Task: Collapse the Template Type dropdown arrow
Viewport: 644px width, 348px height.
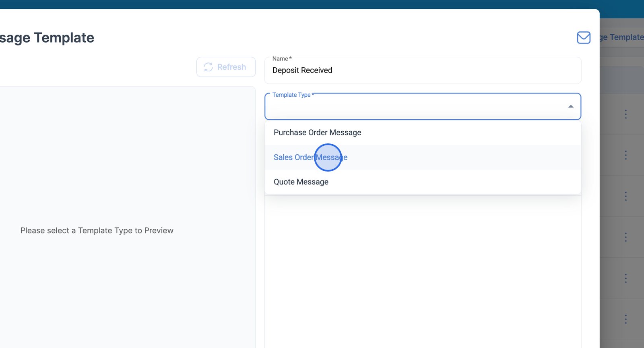Action: [x=570, y=106]
